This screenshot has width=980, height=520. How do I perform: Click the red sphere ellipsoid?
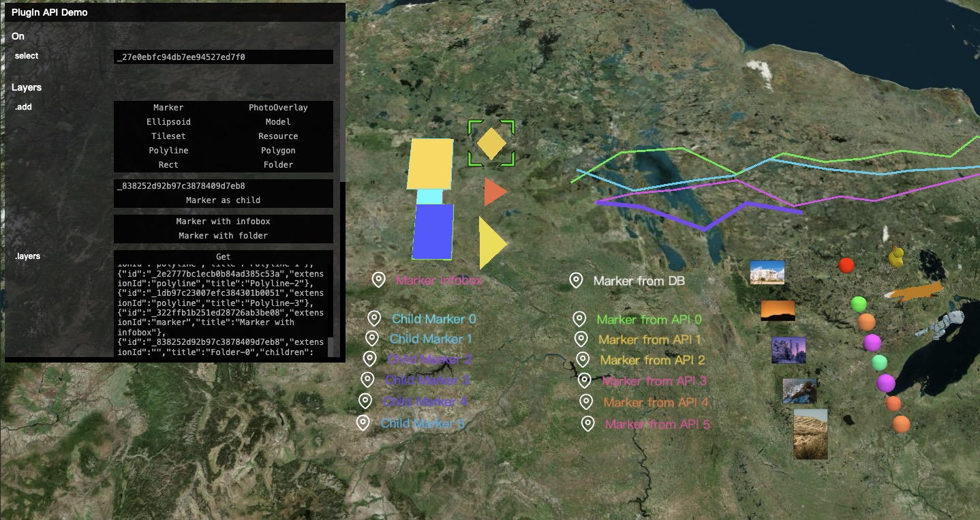click(x=846, y=265)
